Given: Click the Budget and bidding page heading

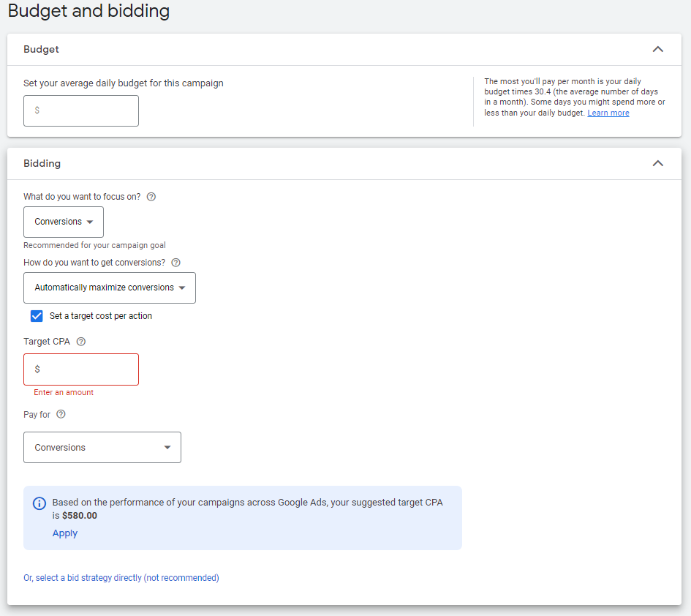Looking at the screenshot, I should pyautogui.click(x=88, y=12).
